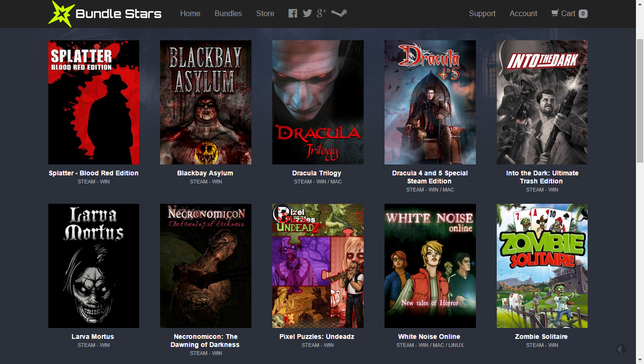Open the Twitter bird icon
This screenshot has width=644, height=364.
(307, 13)
